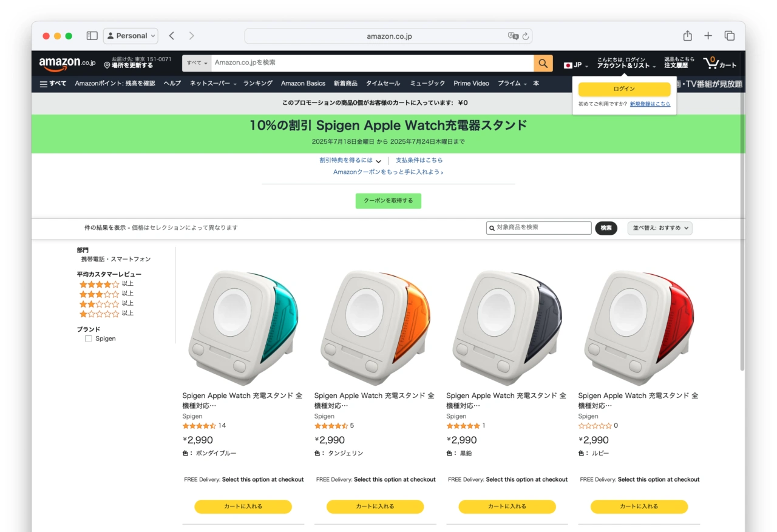The height and width of the screenshot is (532, 777).
Task: Check the Spigen brand filter checkbox
Action: 88,338
